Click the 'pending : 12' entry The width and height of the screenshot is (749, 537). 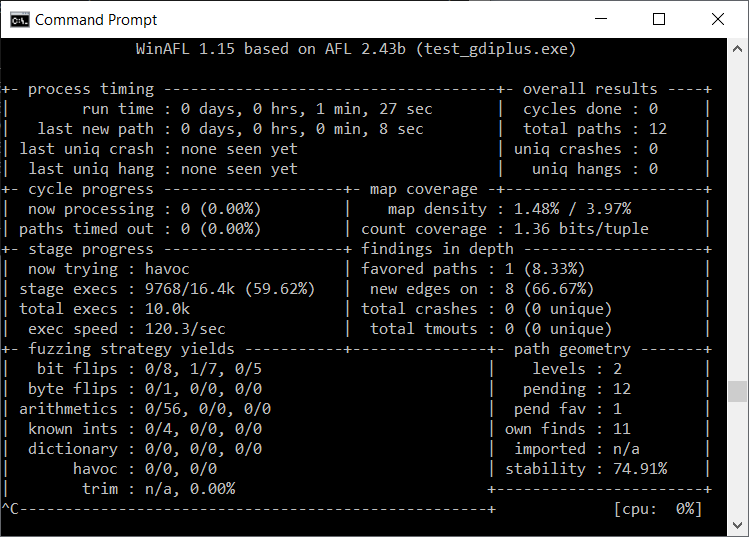(577, 389)
